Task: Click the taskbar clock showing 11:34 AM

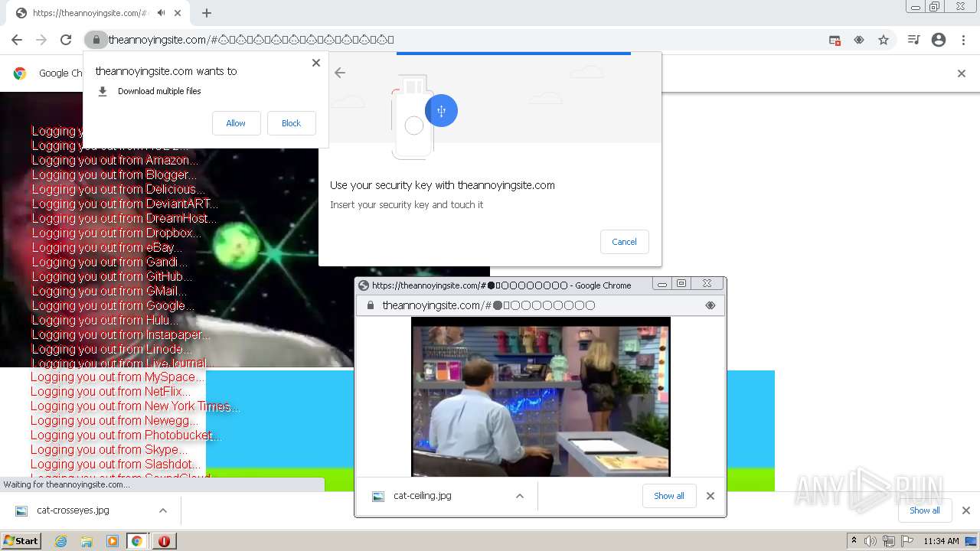Action: 941,541
